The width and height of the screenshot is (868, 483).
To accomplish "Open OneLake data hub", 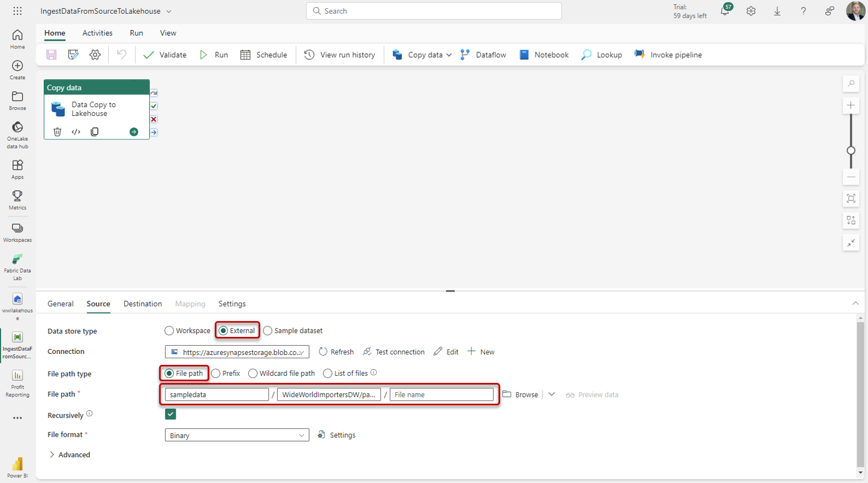I will tap(18, 135).
